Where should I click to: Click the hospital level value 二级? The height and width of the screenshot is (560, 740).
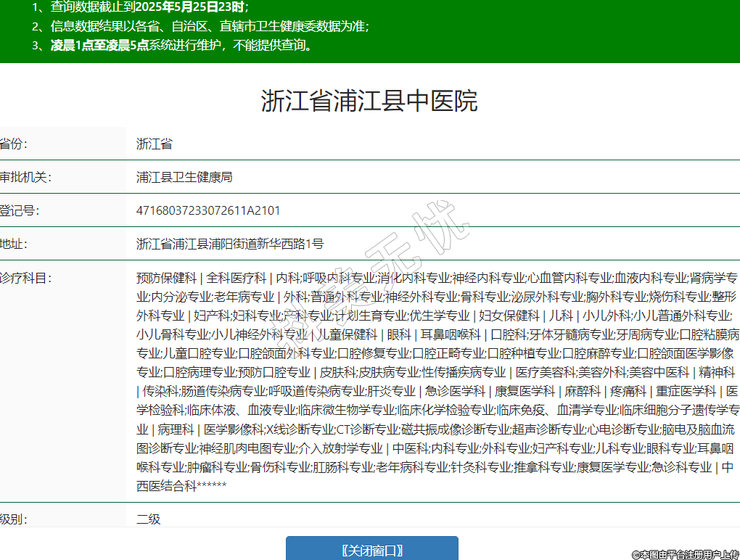148,519
